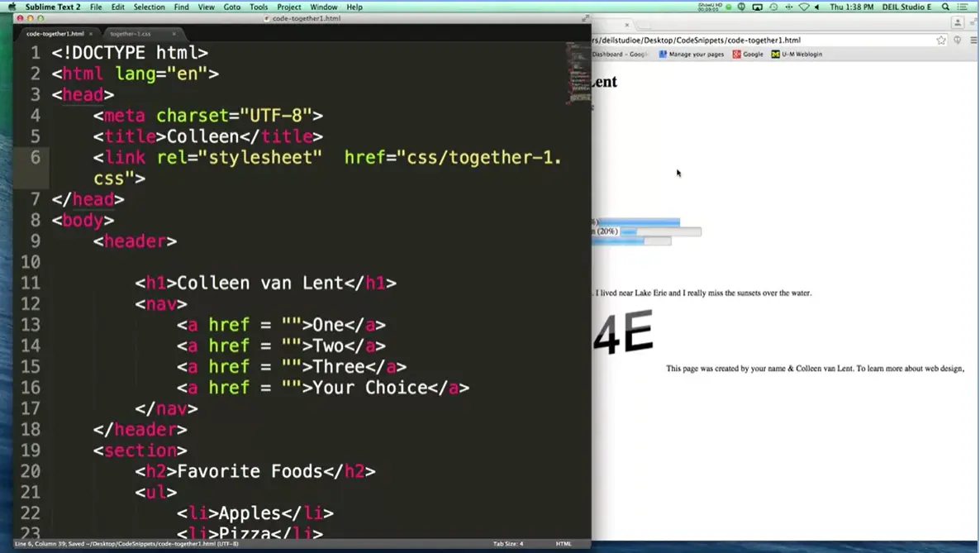This screenshot has height=553, width=980.
Task: Click the Chrome user profile icon
Action: 959,23
